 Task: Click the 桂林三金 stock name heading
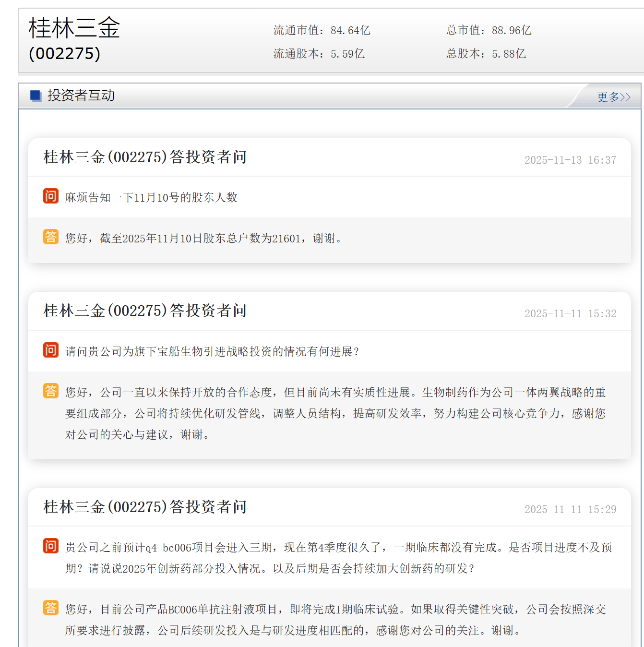74,28
